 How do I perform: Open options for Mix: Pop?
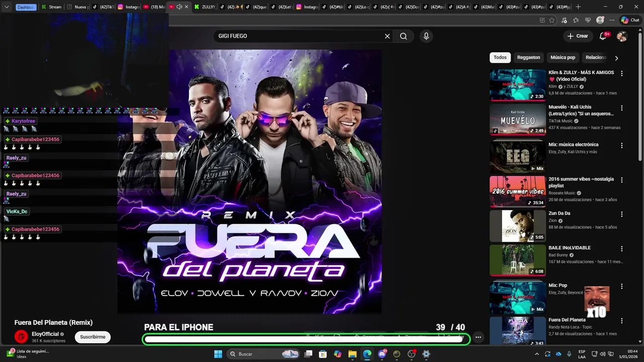[622, 287]
